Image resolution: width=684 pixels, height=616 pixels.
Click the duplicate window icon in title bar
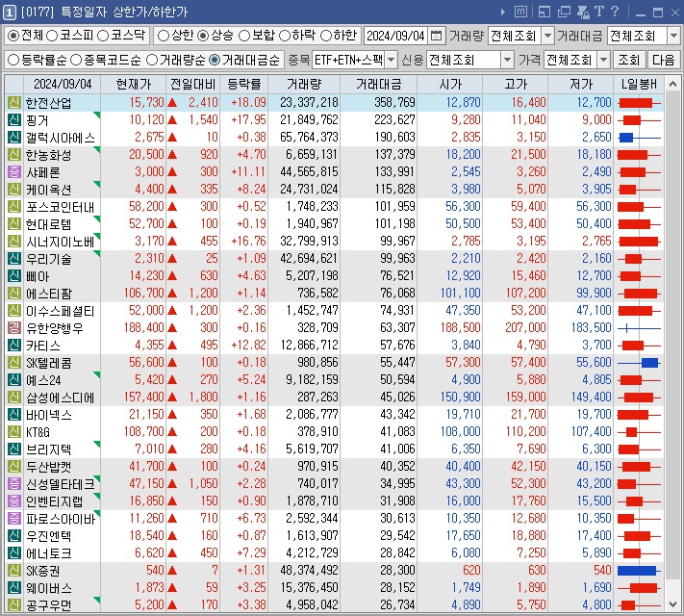[564, 12]
